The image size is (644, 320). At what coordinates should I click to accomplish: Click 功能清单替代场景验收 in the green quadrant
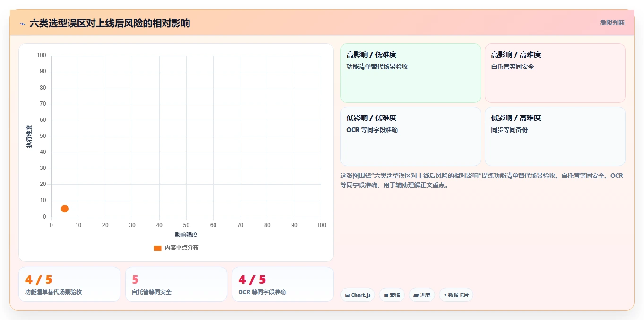pos(377,67)
